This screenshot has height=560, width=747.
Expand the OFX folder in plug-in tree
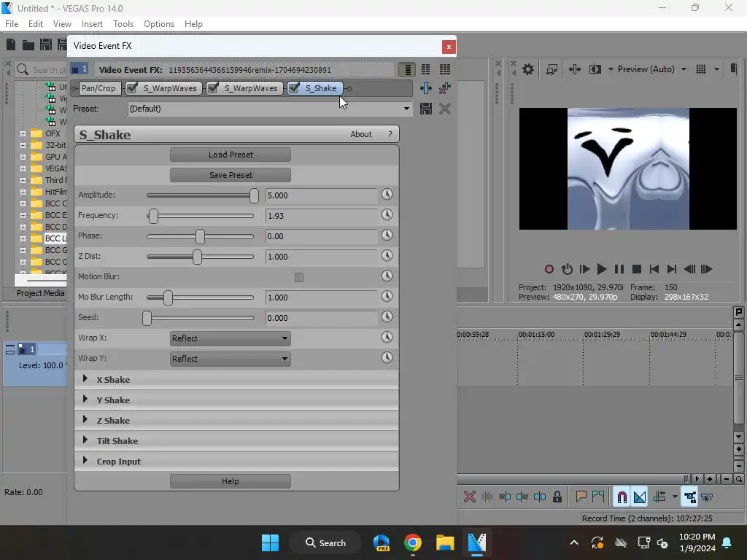point(23,134)
